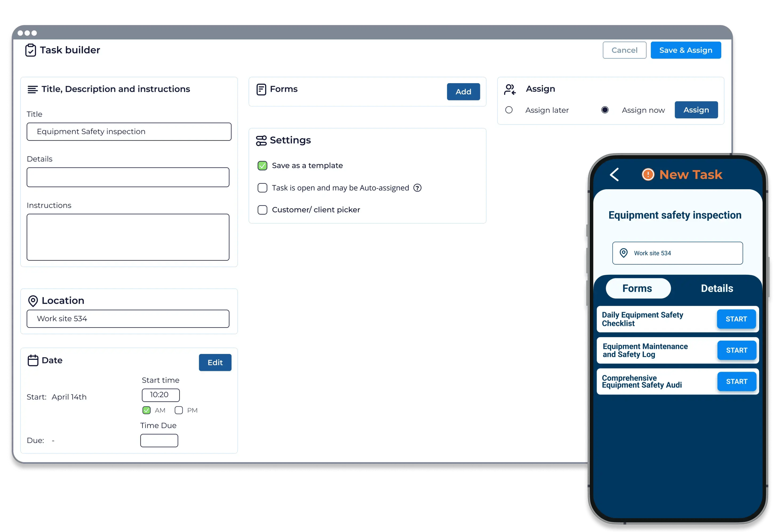Click Edit button for Date section
The image size is (781, 532).
point(215,362)
